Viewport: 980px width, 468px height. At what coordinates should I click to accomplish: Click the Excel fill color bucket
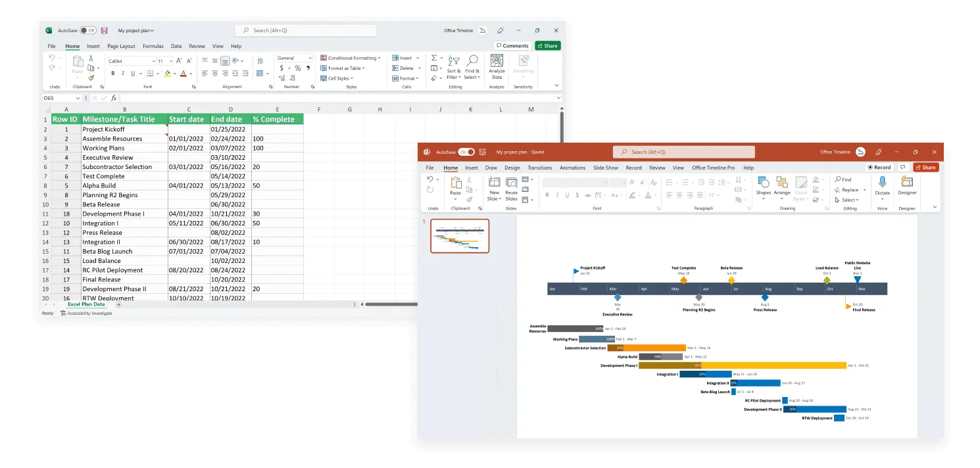click(167, 74)
